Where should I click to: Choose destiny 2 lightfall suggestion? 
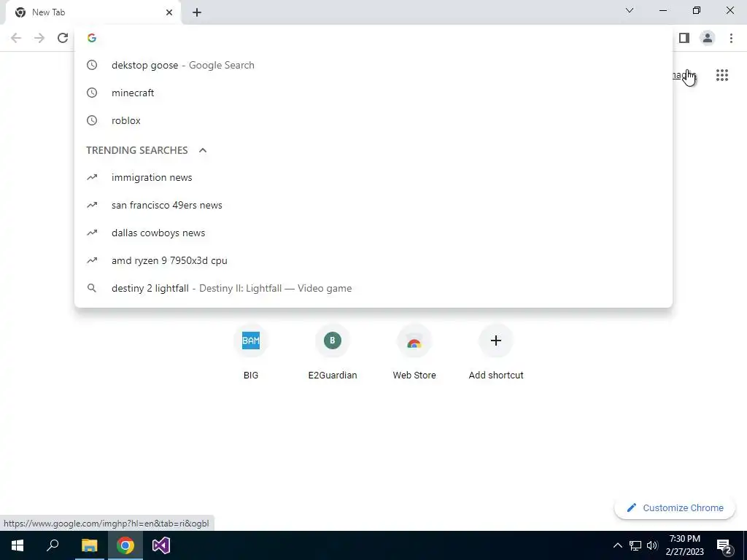coord(373,288)
